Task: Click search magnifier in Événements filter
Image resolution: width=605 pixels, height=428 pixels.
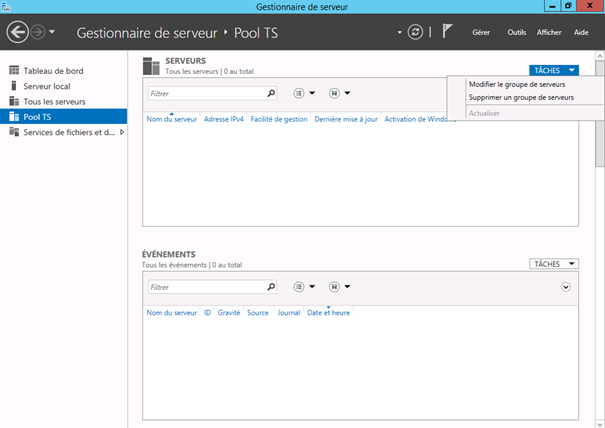Action: (271, 287)
